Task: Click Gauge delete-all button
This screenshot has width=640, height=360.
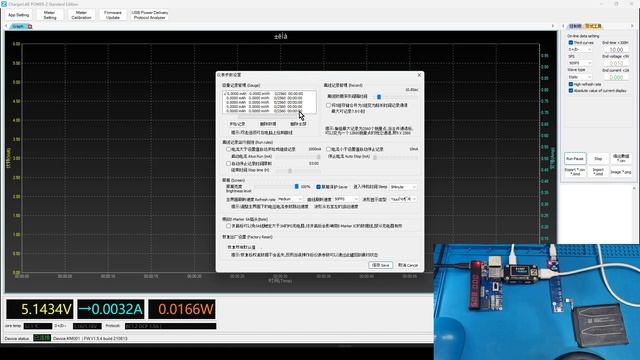Action: 298,124
